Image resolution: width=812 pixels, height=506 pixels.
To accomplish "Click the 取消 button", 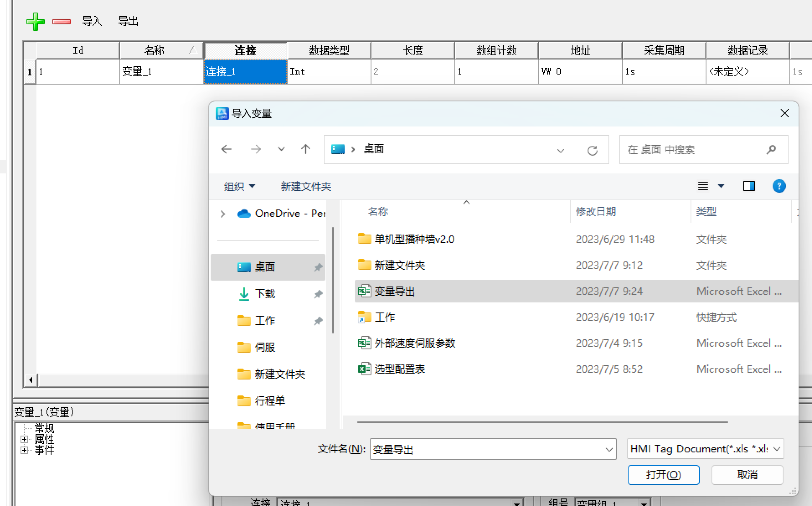I will click(x=747, y=475).
